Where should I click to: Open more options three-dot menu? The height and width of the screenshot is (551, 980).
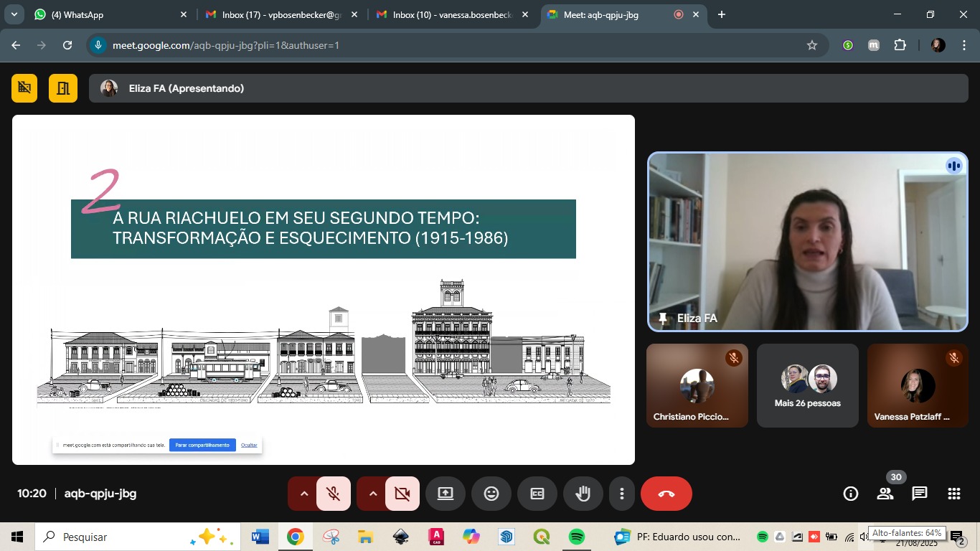pos(622,494)
